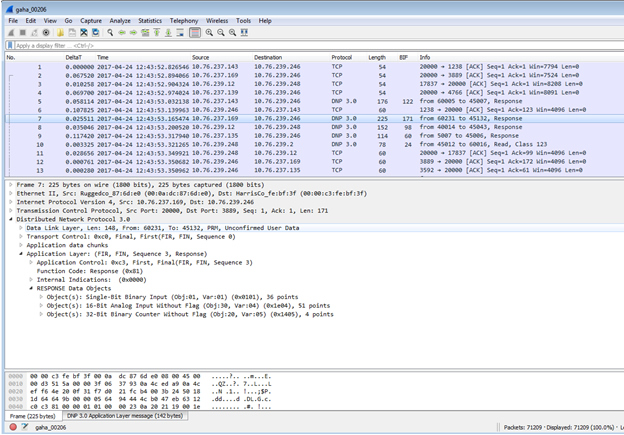The height and width of the screenshot is (435, 624).
Task: Save this capture file
Action: click(x=72, y=33)
